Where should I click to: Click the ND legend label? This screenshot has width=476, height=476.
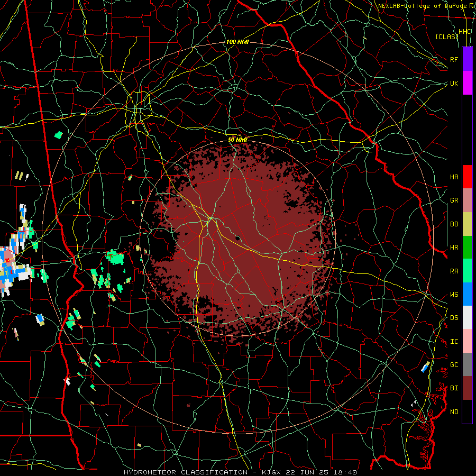[x=454, y=412]
